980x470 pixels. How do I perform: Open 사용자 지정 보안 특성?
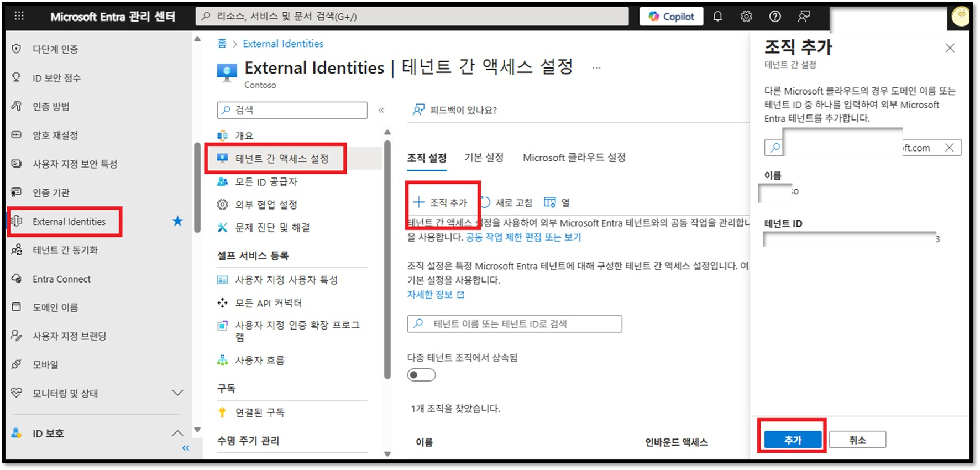click(x=75, y=164)
